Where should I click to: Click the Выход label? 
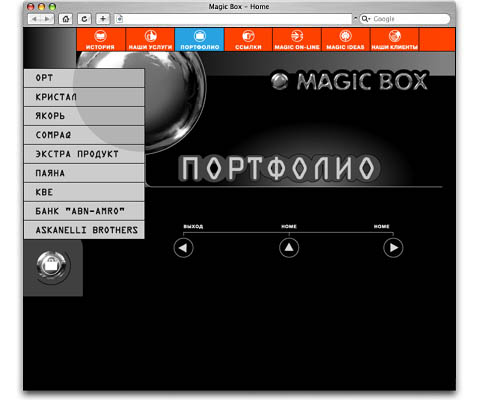coord(193,226)
